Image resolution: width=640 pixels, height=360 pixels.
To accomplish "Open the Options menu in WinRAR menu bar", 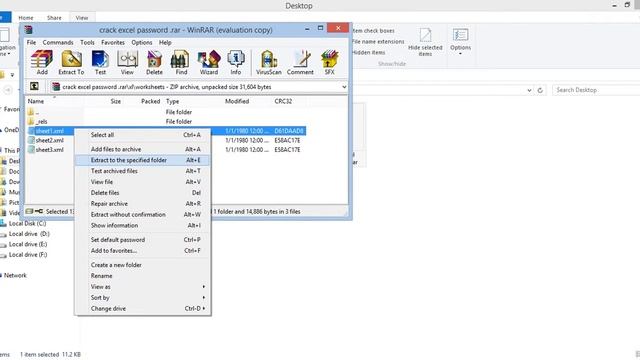I will pyautogui.click(x=142, y=42).
